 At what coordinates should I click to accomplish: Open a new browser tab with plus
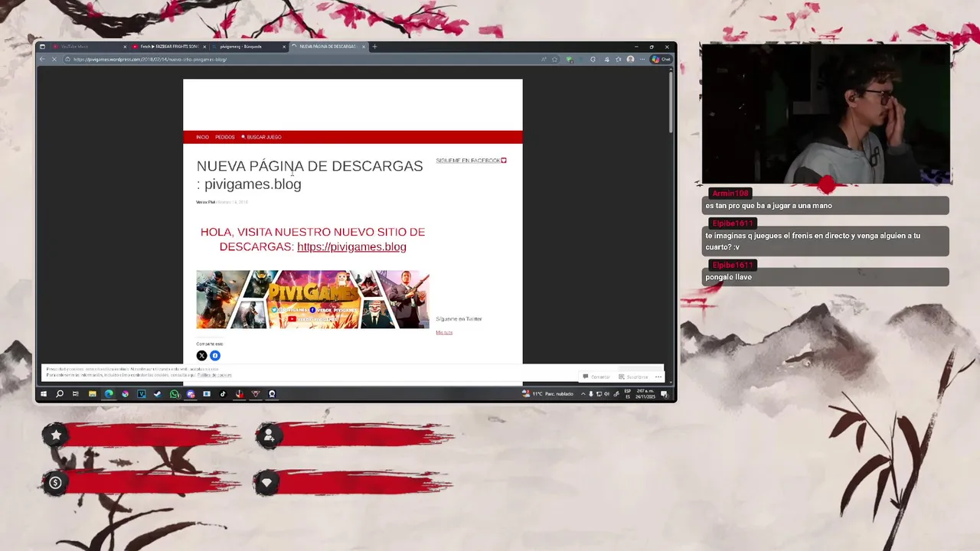(374, 47)
